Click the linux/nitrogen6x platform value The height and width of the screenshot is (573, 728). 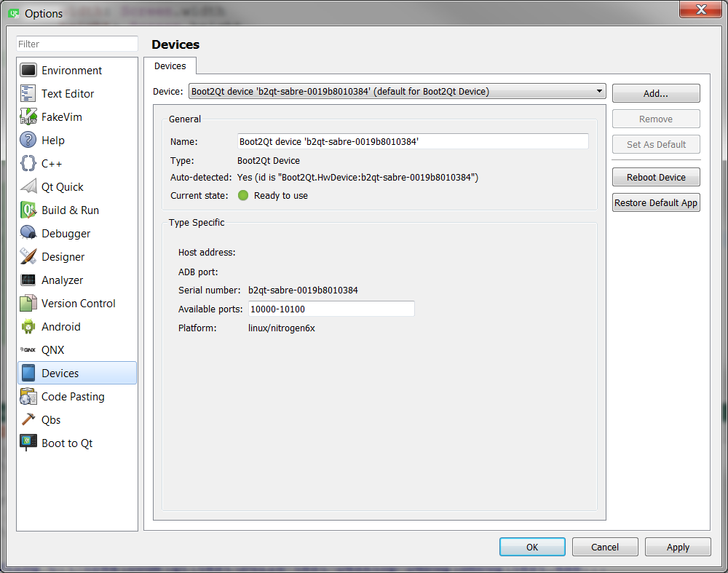[281, 328]
